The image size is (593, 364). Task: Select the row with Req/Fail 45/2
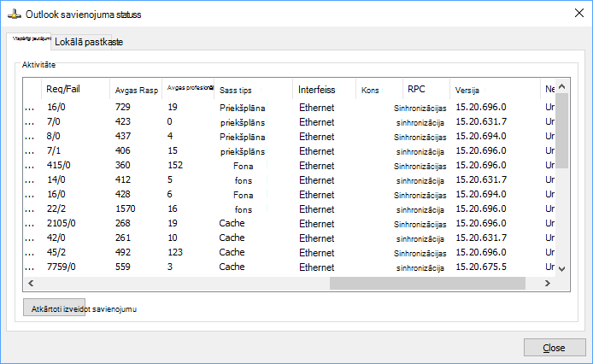tap(290, 252)
